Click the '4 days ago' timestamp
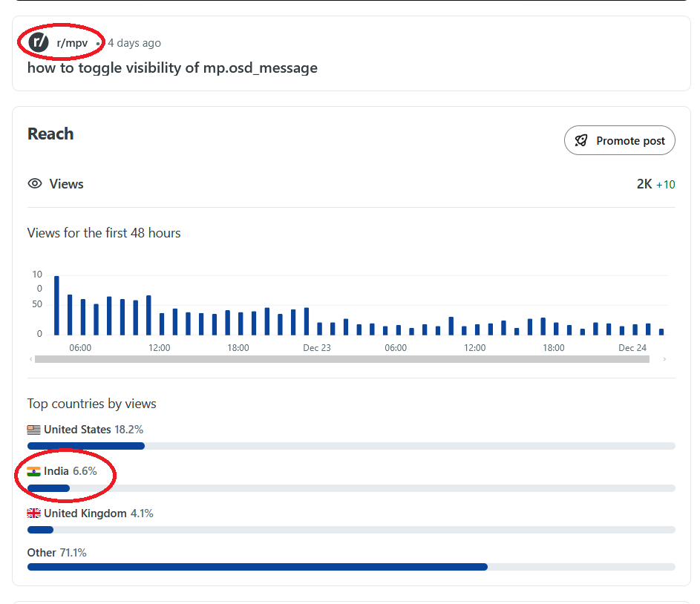This screenshot has width=700, height=604. [x=134, y=43]
